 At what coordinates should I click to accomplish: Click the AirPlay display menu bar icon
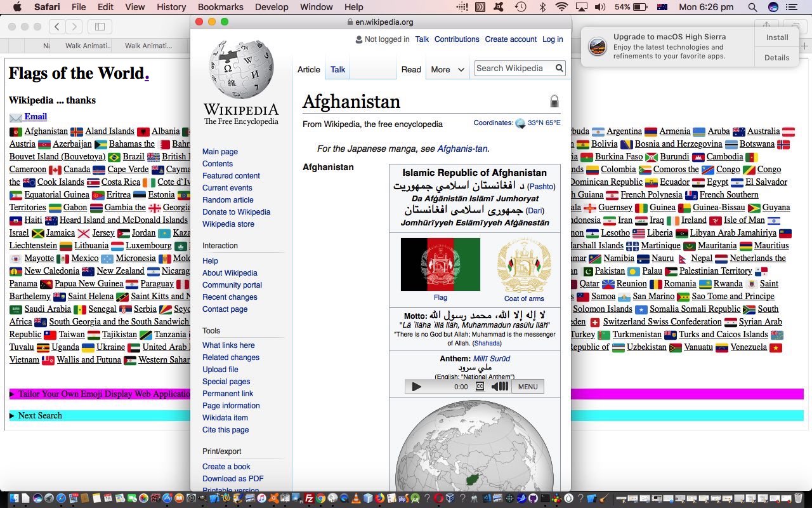[581, 7]
